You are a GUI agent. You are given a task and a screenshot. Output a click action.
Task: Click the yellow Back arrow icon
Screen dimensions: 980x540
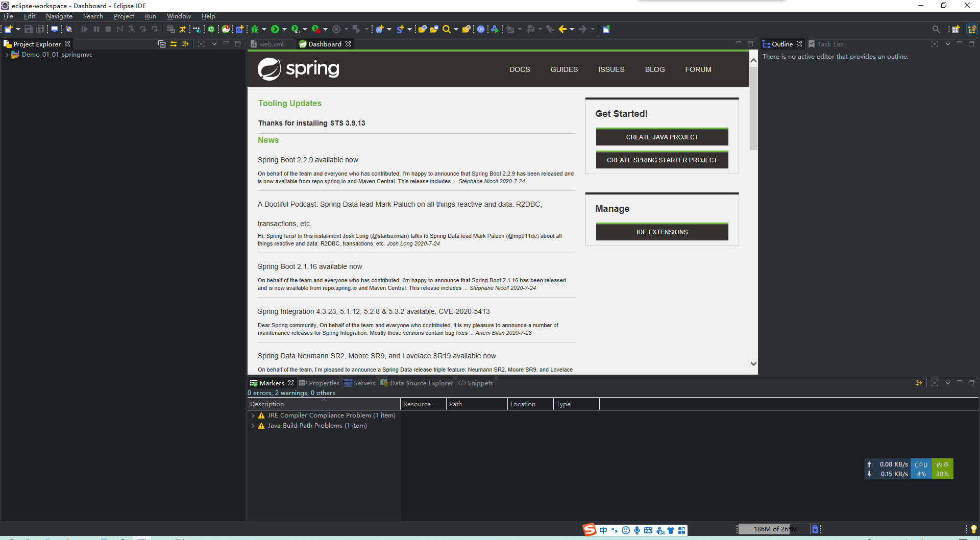562,29
